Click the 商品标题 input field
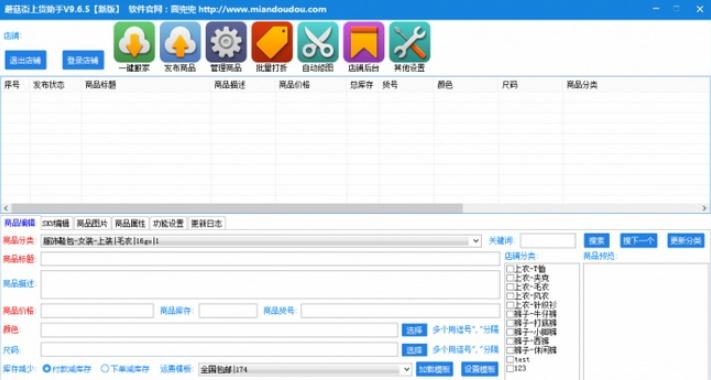 270,259
